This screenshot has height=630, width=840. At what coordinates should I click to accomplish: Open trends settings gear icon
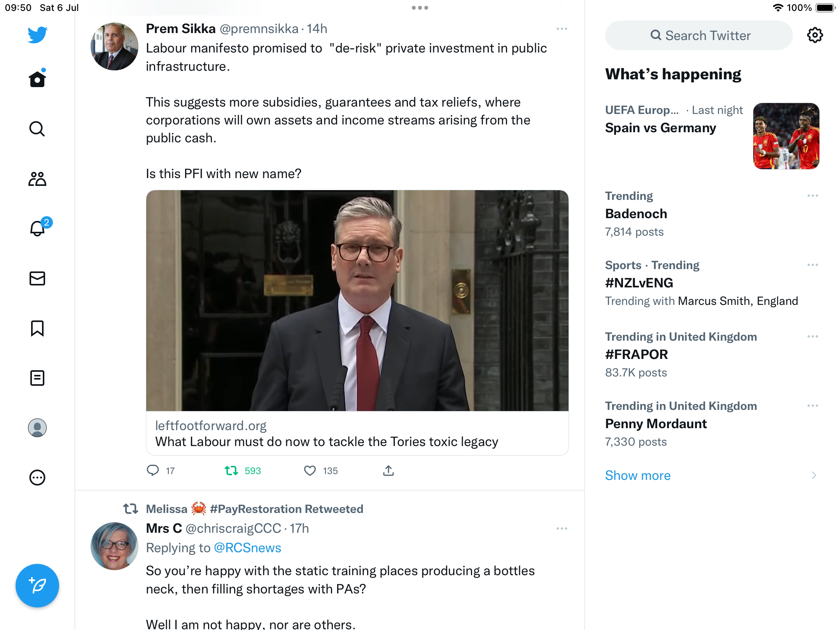point(815,36)
